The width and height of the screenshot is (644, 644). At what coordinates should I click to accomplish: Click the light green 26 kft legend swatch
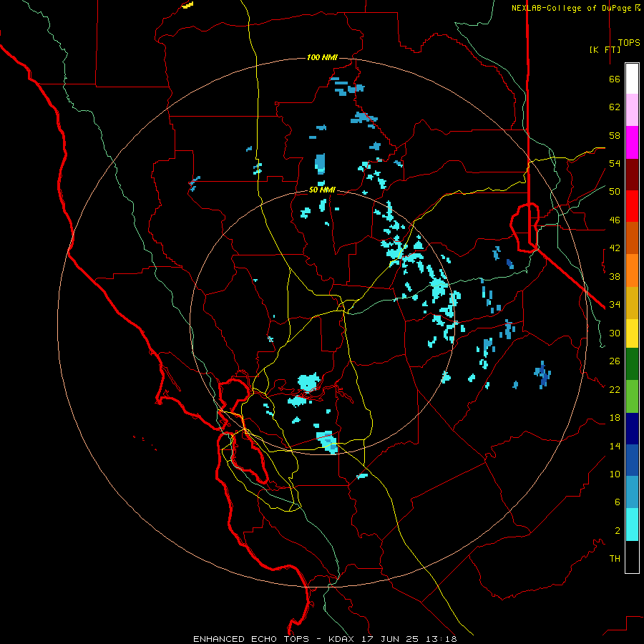(x=632, y=396)
